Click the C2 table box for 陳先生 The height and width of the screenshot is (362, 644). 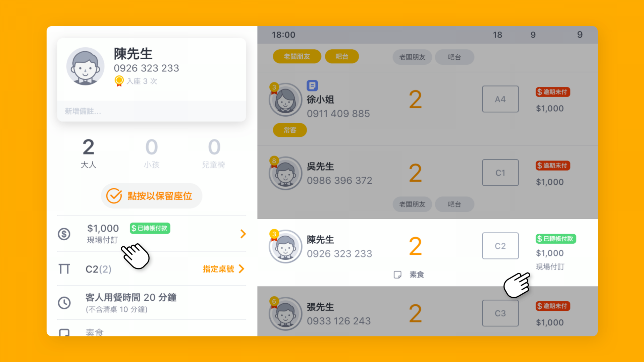click(500, 246)
